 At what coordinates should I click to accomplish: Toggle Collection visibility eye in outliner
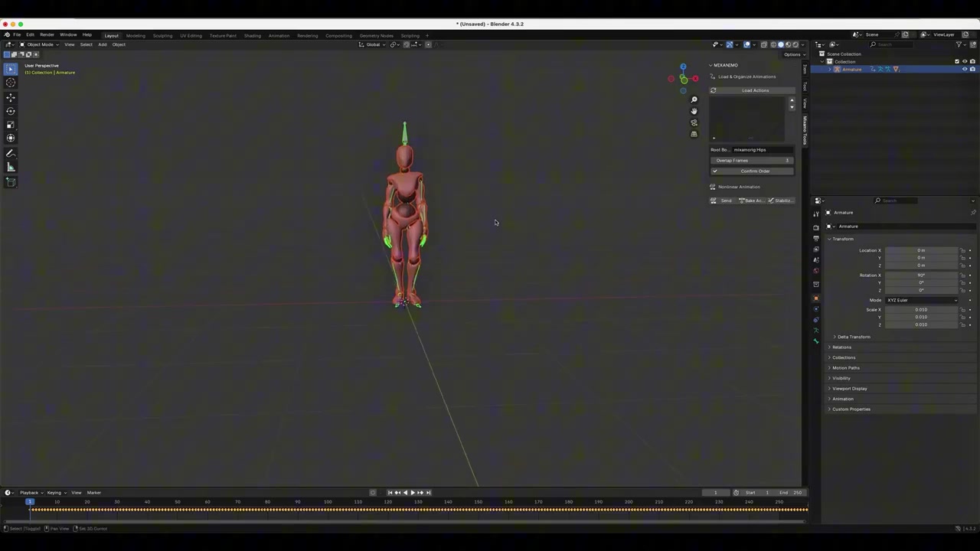click(x=964, y=62)
